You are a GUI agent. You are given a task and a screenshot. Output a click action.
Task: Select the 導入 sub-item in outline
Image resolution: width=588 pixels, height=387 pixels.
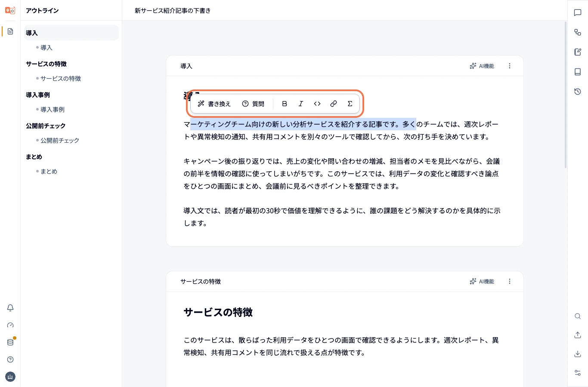pos(46,48)
